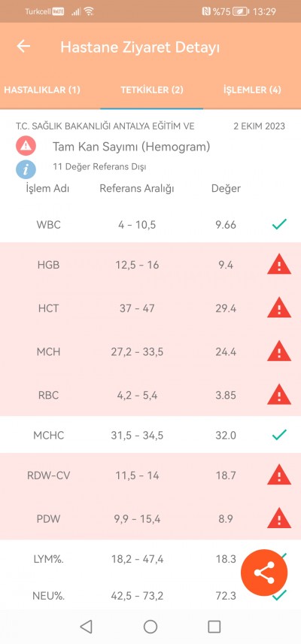The image size is (301, 644).
Task: Tap the recent apps square button
Action: point(214,627)
